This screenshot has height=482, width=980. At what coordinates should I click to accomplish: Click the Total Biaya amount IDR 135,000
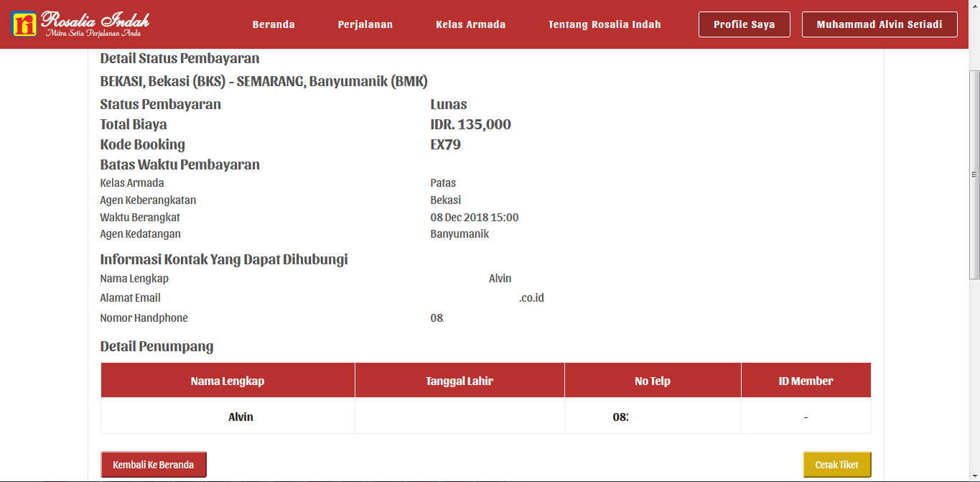pyautogui.click(x=470, y=124)
